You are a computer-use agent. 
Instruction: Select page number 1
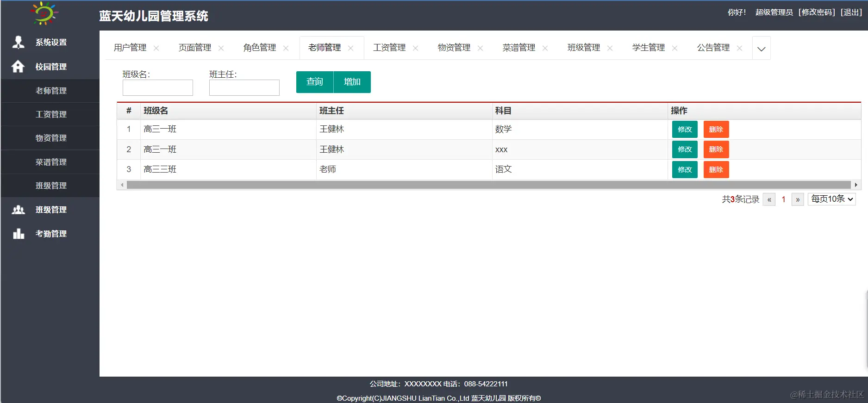point(783,199)
